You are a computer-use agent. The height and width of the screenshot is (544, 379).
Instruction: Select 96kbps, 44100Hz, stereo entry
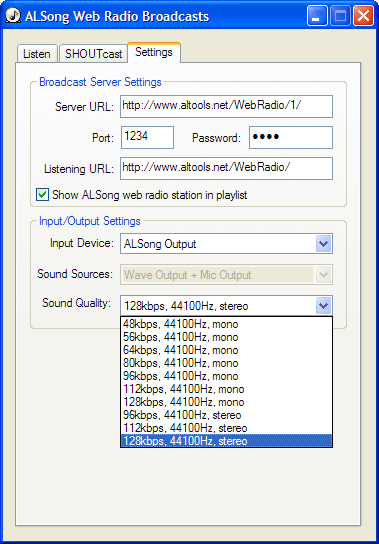[x=226, y=415]
